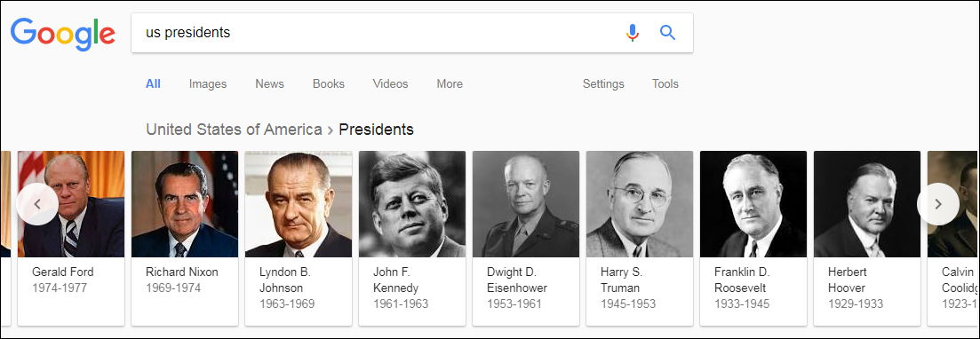Open the Settings menu
Screen dimensions: 980x339
(x=603, y=83)
